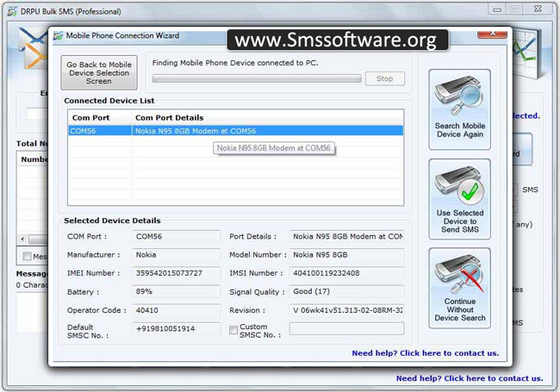Open main window's Need help contact link
The height and width of the screenshot is (392, 560).
tap(470, 378)
